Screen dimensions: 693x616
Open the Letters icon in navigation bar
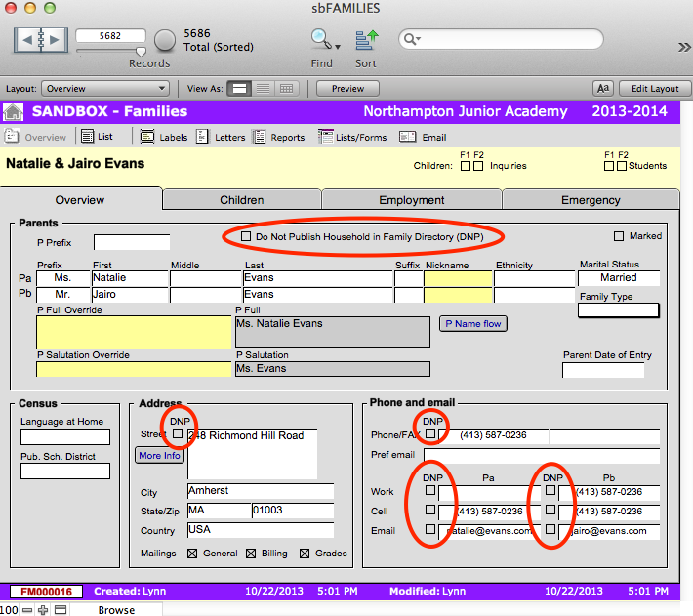coord(202,138)
